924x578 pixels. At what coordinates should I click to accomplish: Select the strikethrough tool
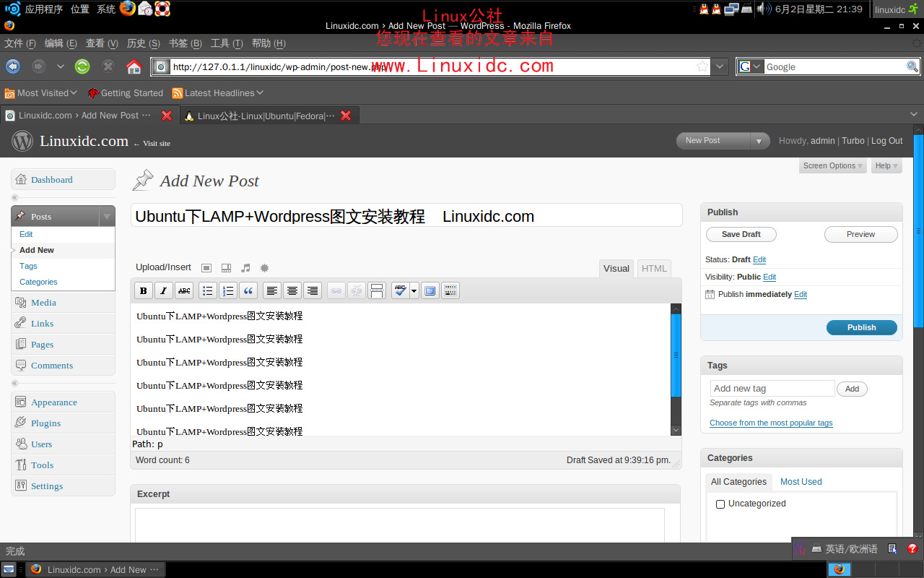(184, 290)
